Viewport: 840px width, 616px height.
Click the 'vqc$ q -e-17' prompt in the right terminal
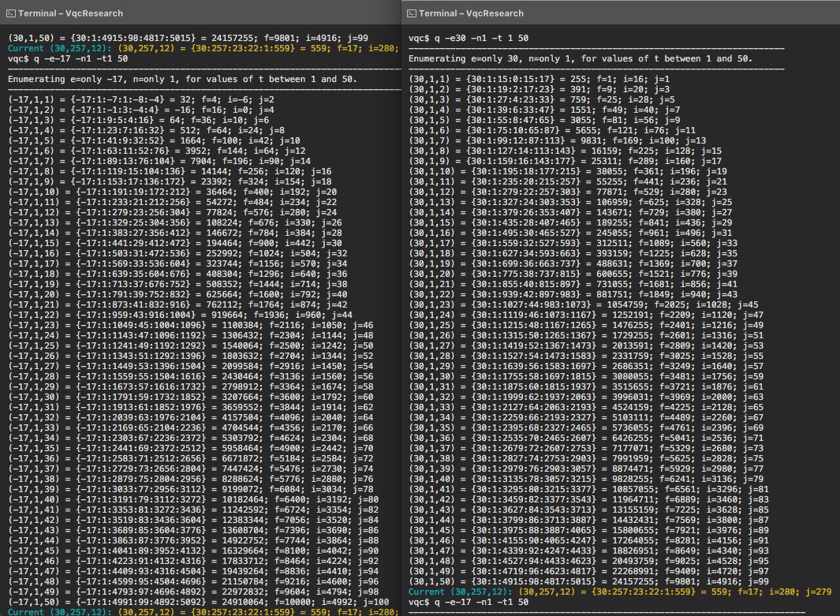(x=469, y=602)
